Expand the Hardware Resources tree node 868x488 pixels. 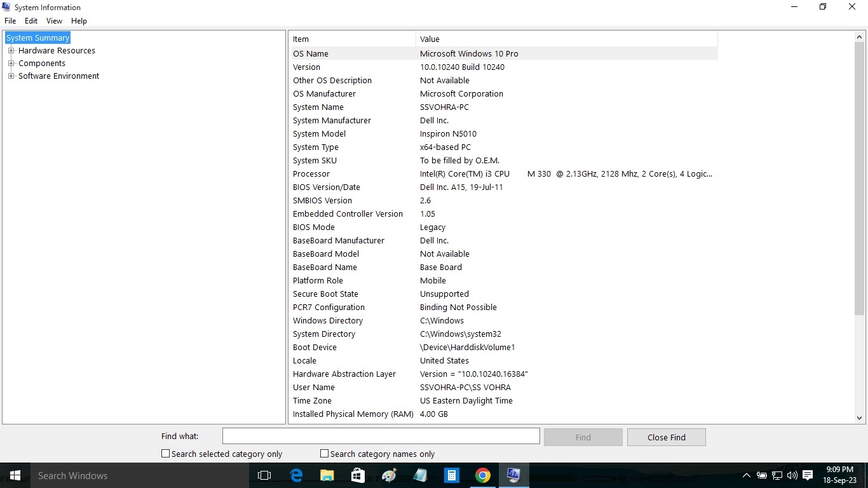(x=11, y=51)
